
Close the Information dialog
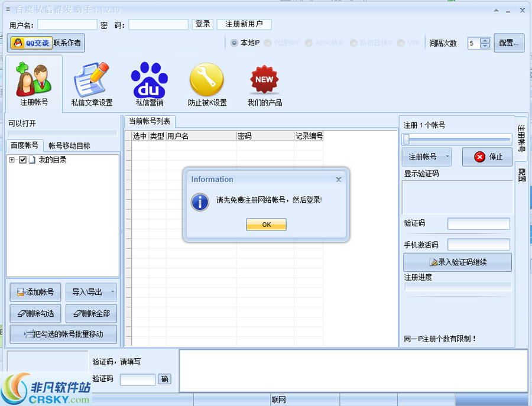(x=338, y=180)
